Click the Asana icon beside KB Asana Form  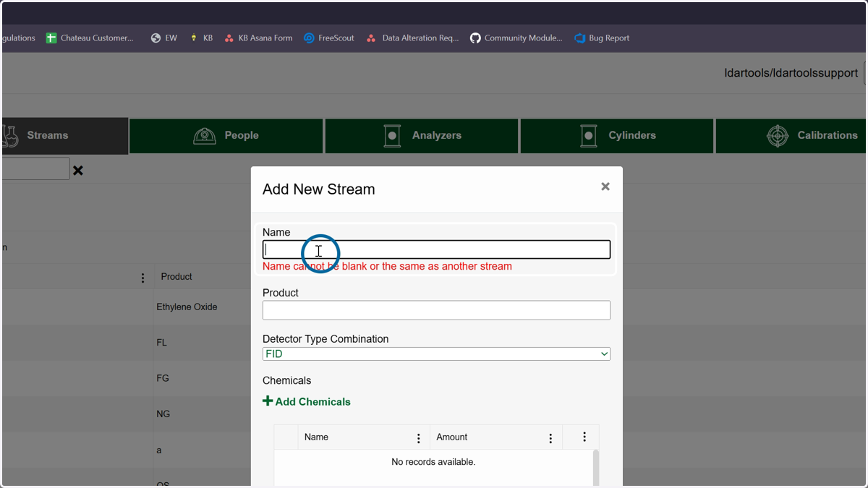[x=229, y=38]
